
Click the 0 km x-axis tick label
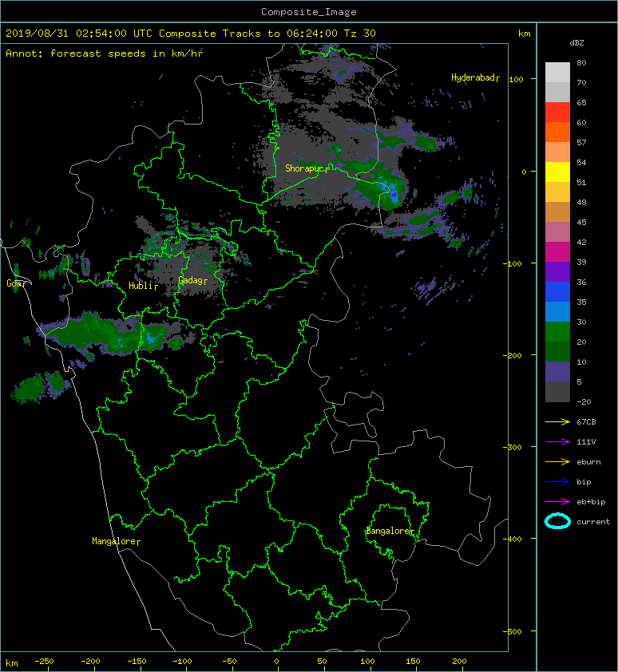[276, 662]
